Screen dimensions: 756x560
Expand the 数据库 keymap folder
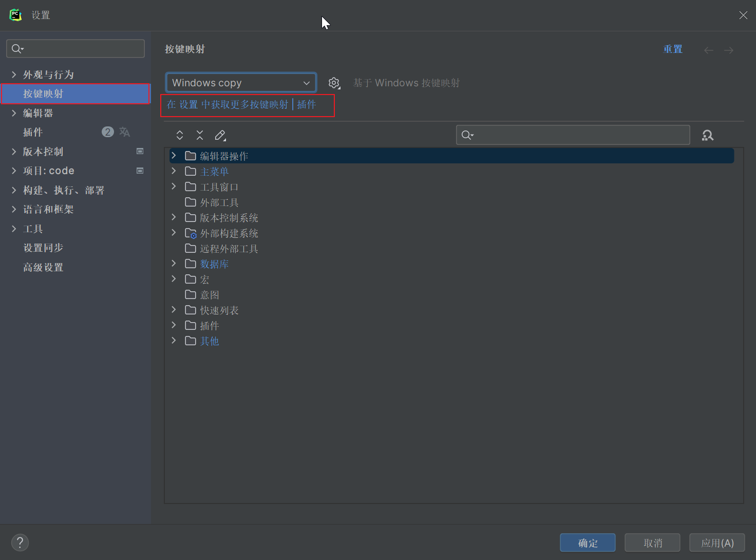174,264
